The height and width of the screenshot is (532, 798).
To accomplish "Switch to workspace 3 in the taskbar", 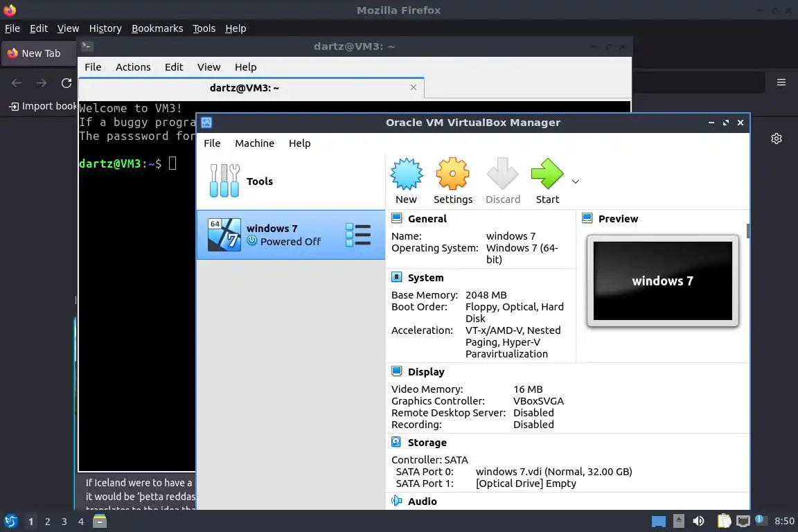I will pos(64,522).
